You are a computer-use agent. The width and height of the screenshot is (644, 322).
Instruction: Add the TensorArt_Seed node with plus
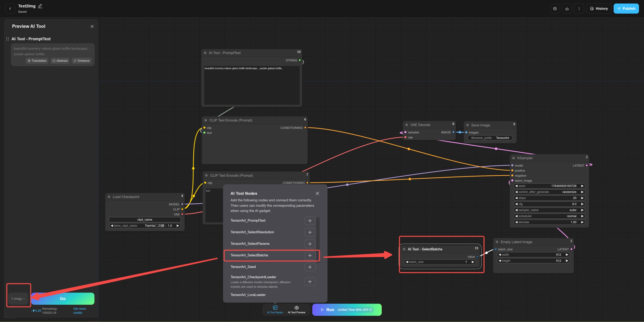[x=310, y=267]
